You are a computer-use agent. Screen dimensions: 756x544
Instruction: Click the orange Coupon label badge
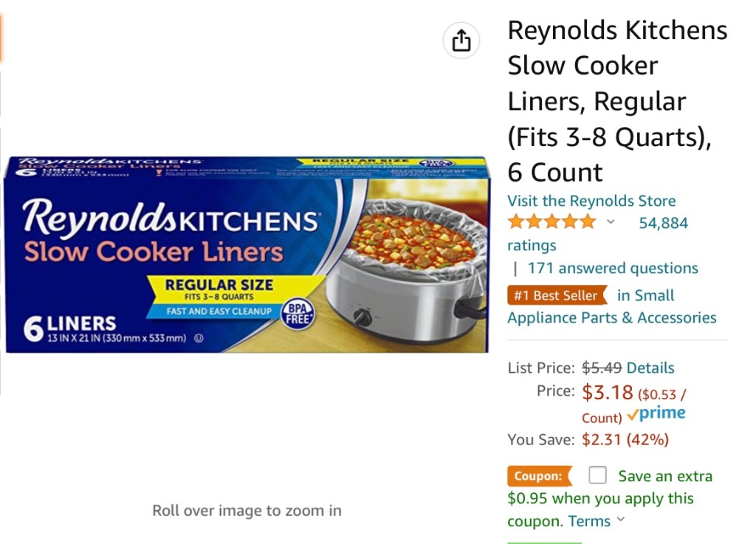[539, 476]
